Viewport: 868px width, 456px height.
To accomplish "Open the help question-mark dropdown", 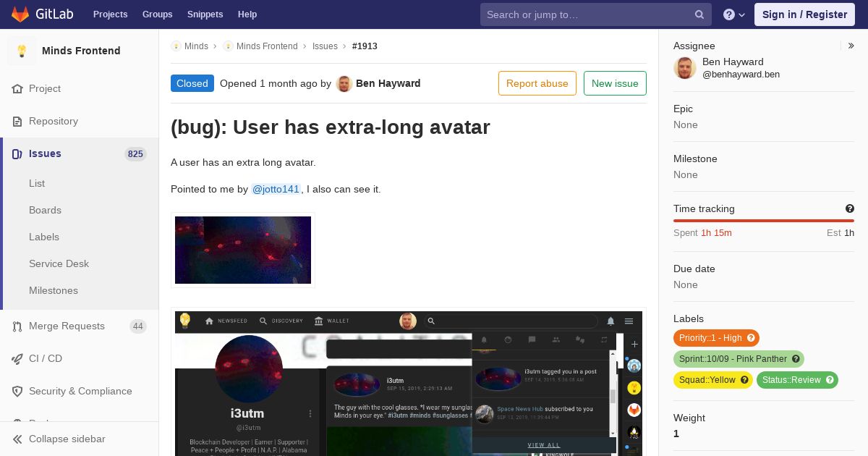I will tap(734, 14).
